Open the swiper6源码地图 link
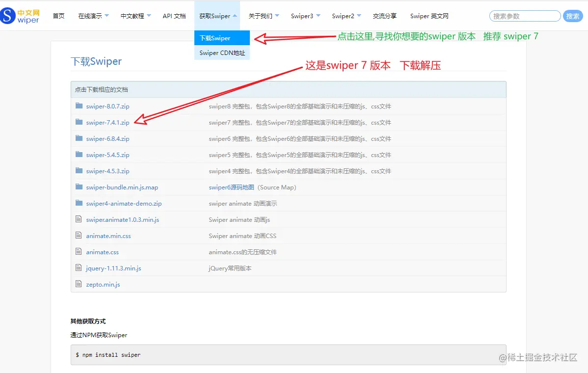The width and height of the screenshot is (588, 373). (231, 187)
